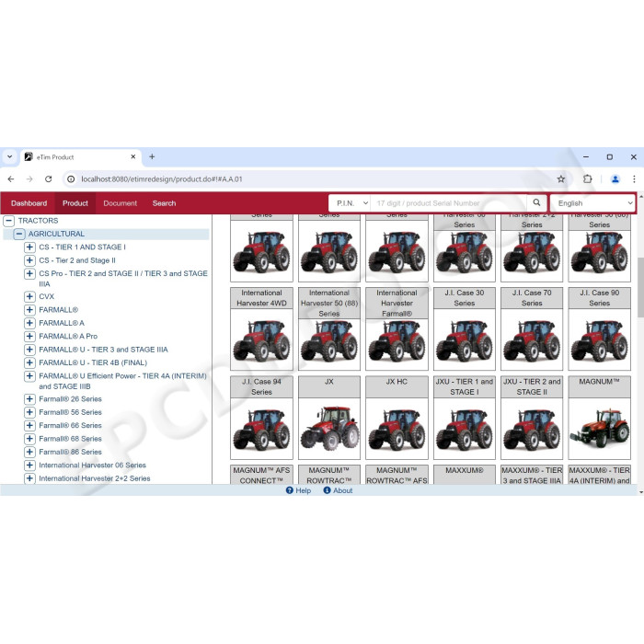
Task: Expand Farmall® 86 Series node
Action: point(29,452)
